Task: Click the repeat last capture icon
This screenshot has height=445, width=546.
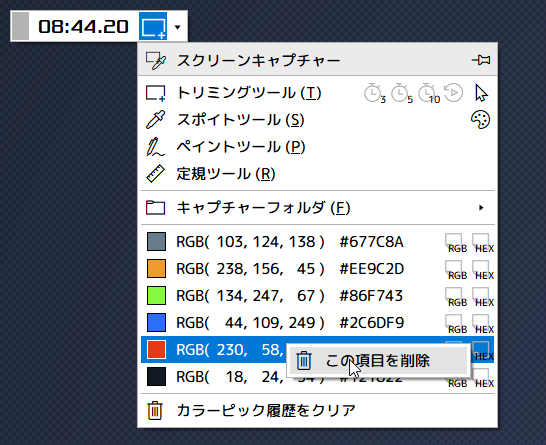Action: [x=453, y=93]
